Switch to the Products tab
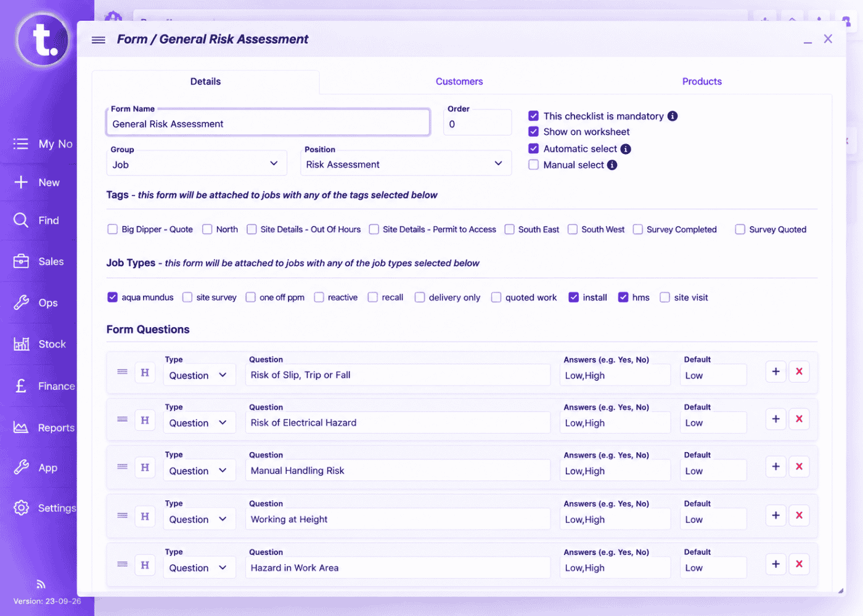863x616 pixels. [x=702, y=81]
